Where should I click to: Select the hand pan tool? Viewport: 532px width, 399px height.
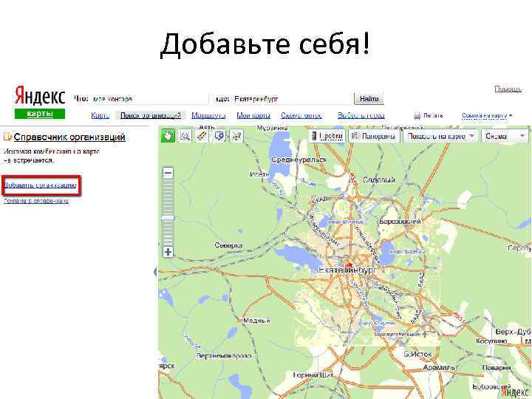pos(168,136)
